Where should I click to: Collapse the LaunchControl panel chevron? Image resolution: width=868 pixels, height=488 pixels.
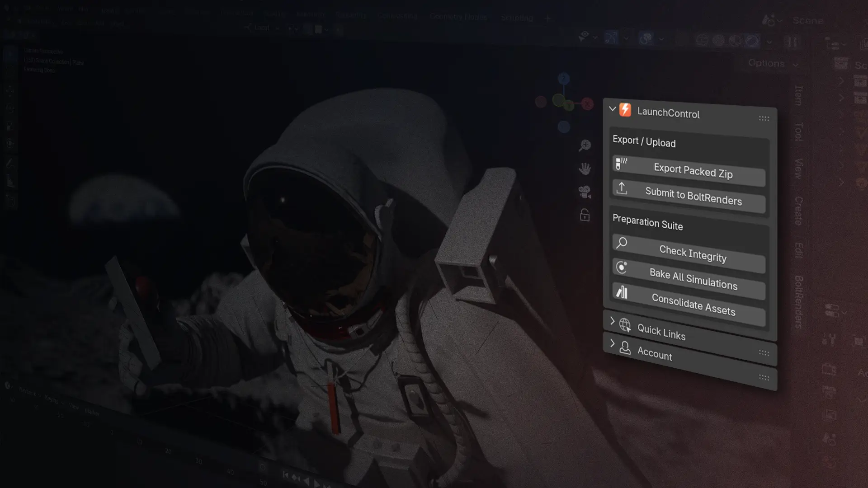click(613, 109)
